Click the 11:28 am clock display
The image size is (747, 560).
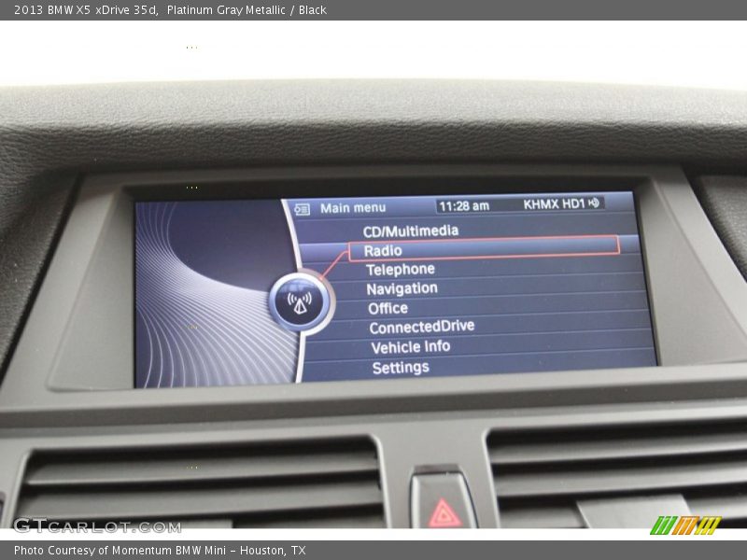coord(464,206)
